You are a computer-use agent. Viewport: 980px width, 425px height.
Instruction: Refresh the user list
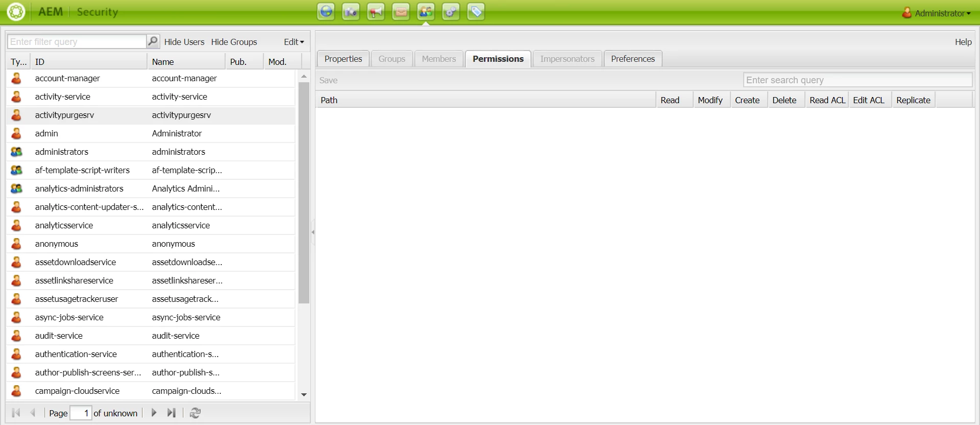click(195, 413)
